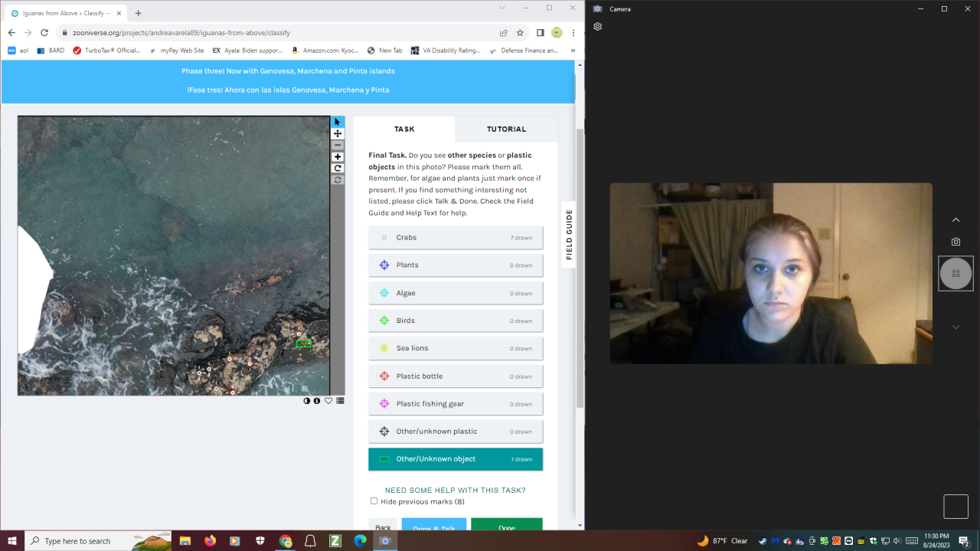Rotate the subject image

(x=338, y=168)
